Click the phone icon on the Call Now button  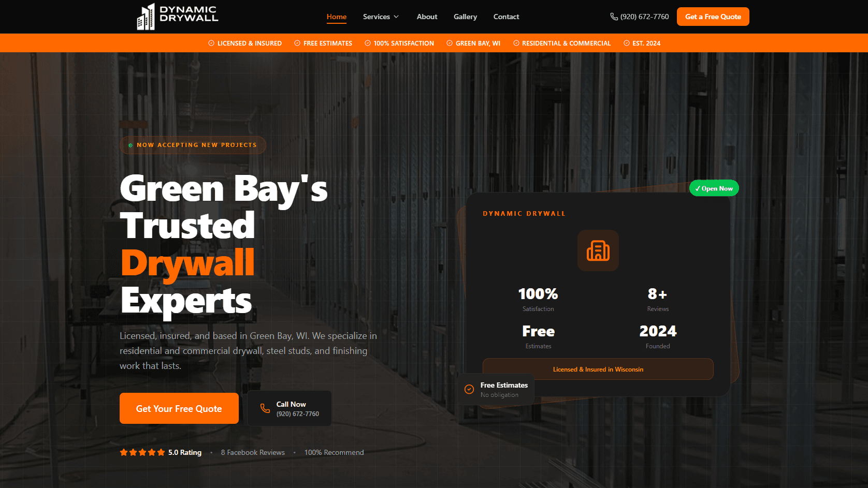pos(264,408)
